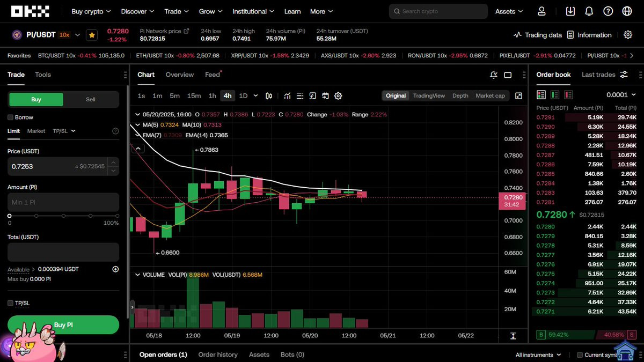Click the Pi Network price external link icon
This screenshot has height=362, width=644.
pyautogui.click(x=187, y=31)
